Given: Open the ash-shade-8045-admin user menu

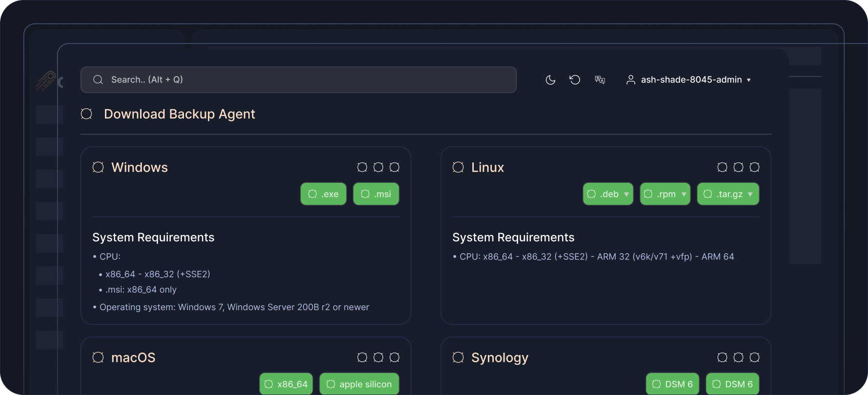Looking at the screenshot, I should pos(688,79).
